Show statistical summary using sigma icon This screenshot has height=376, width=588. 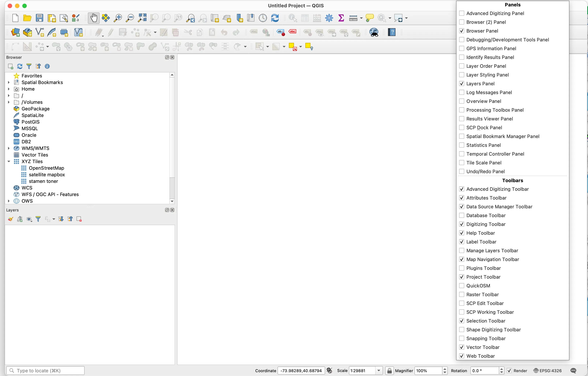pyautogui.click(x=341, y=18)
